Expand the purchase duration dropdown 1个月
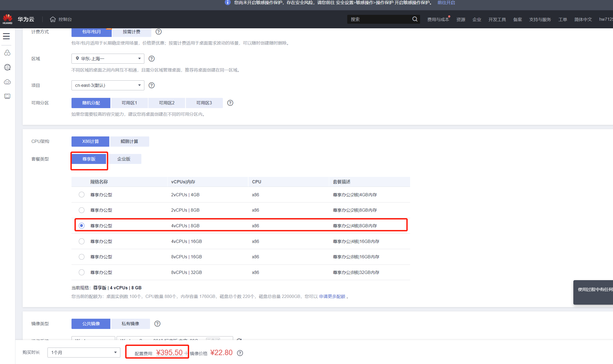613x364 pixels. 84,352
